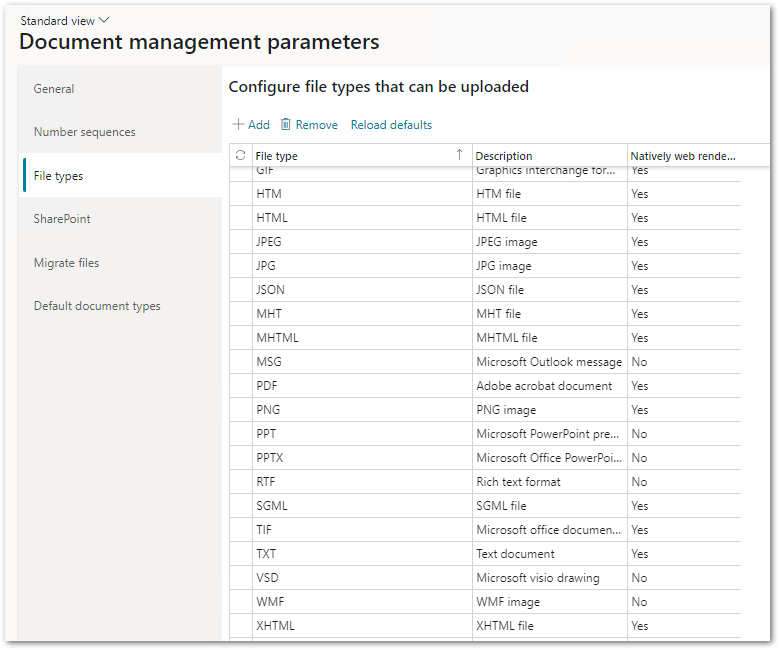Viewport: 779px width, 650px height.
Task: Open the Default document types tab
Action: tap(97, 306)
